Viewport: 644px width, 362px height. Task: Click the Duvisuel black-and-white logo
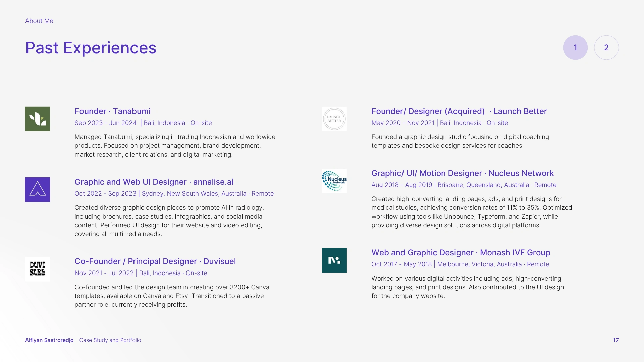point(38,269)
